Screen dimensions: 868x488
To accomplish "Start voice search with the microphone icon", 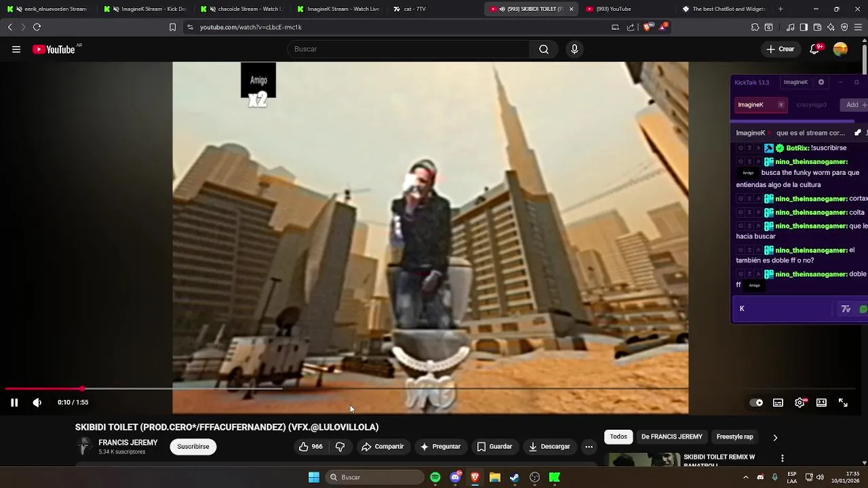I will click(574, 49).
